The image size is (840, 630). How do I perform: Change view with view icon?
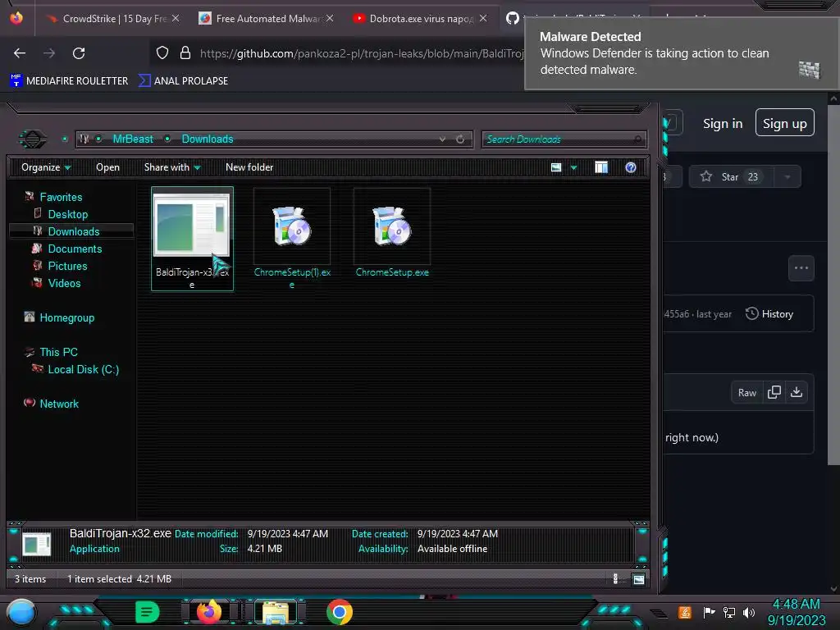tap(556, 167)
